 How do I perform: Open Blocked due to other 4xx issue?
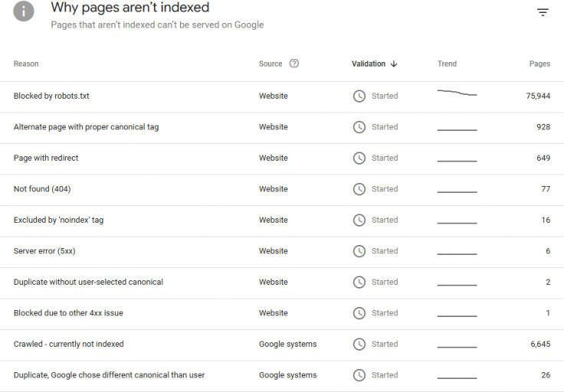click(68, 313)
